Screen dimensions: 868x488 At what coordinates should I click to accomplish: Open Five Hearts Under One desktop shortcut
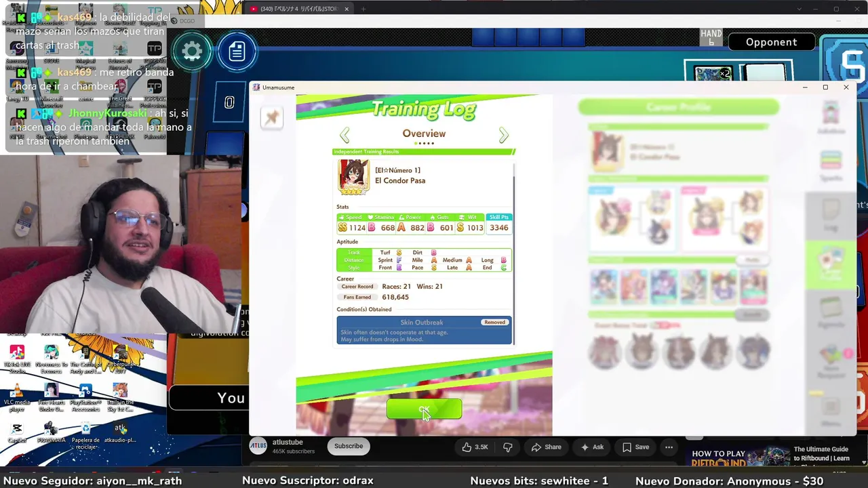coord(51,398)
